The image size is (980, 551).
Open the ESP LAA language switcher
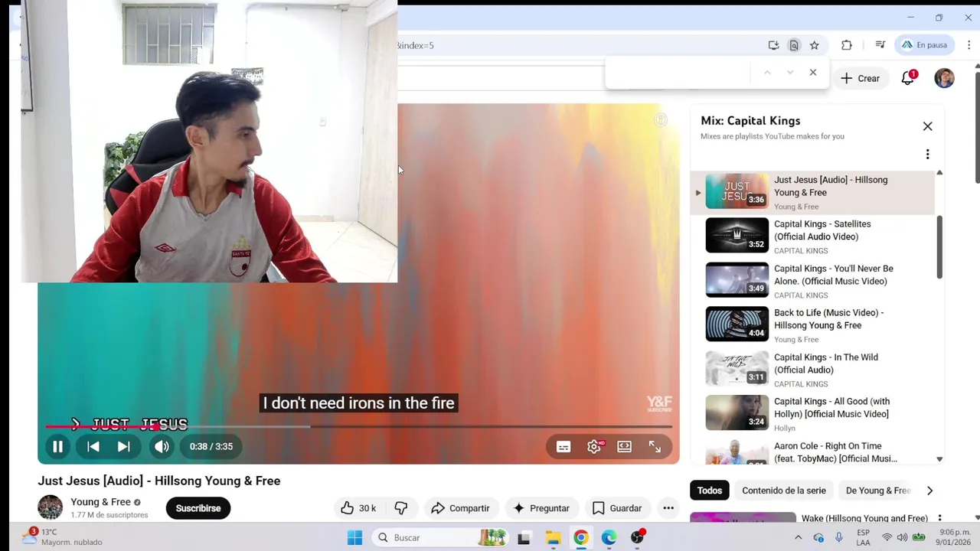pyautogui.click(x=863, y=537)
